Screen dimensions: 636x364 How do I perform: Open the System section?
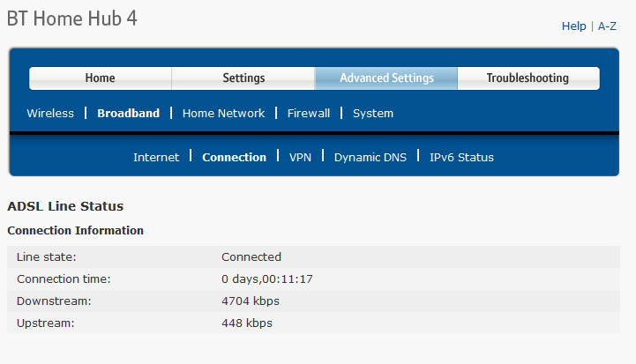(373, 114)
